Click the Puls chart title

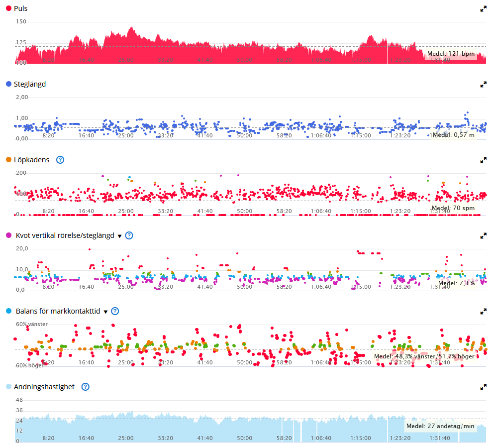pos(21,8)
